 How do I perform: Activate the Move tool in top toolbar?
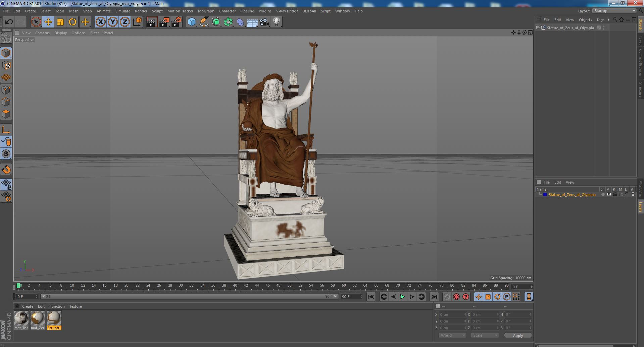48,22
